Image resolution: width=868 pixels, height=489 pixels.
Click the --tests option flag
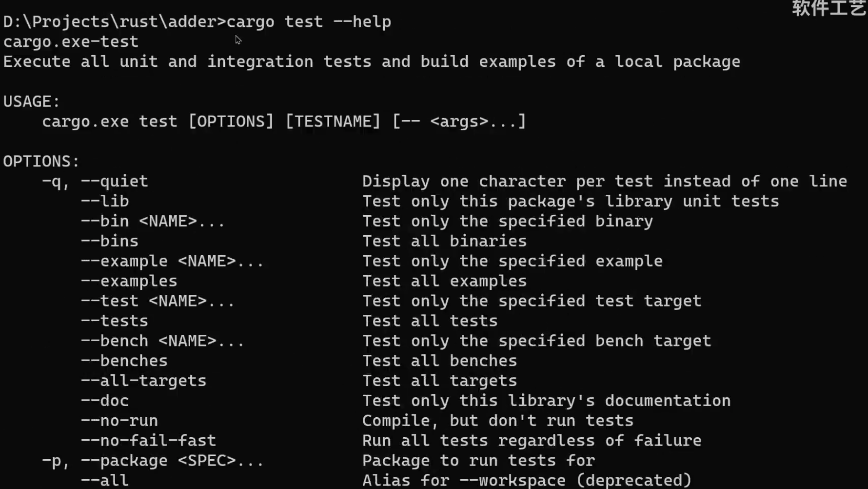click(x=115, y=321)
